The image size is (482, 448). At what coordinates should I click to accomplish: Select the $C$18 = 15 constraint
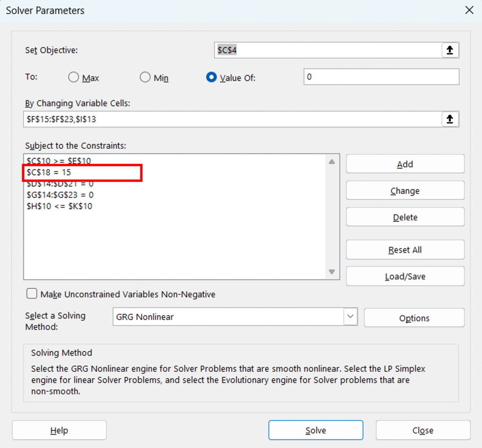tap(49, 173)
